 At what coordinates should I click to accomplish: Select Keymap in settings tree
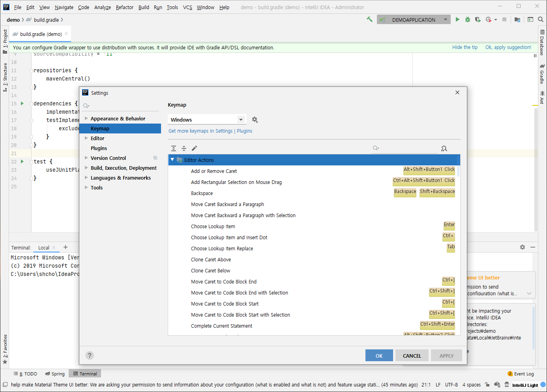(120, 128)
